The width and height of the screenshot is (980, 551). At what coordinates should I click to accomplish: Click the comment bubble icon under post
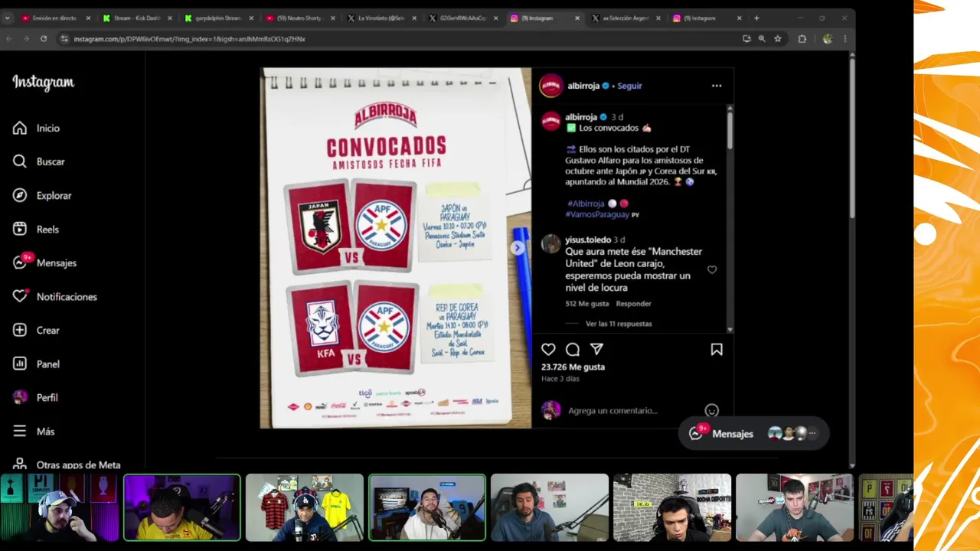coord(572,349)
